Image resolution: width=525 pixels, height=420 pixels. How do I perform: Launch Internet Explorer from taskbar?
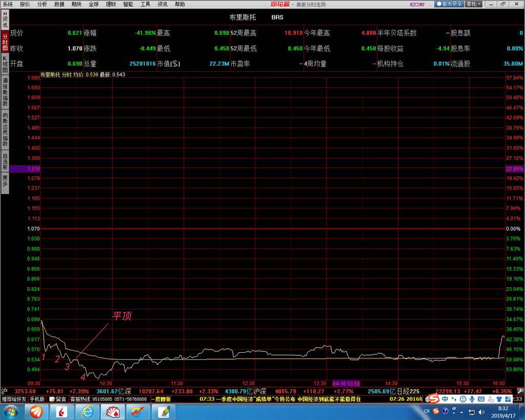click(87, 412)
